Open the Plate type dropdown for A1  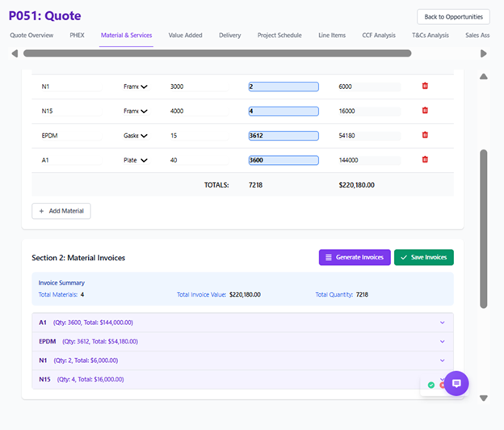click(136, 160)
